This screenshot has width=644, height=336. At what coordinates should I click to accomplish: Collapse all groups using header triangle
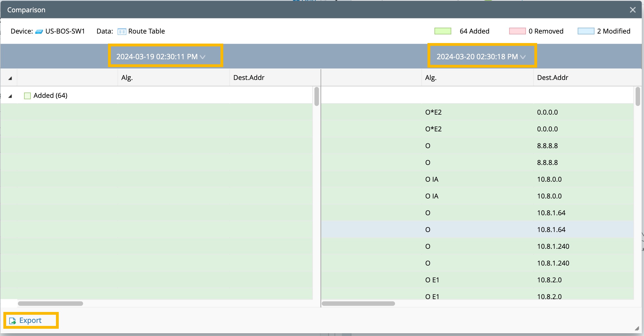coord(10,78)
